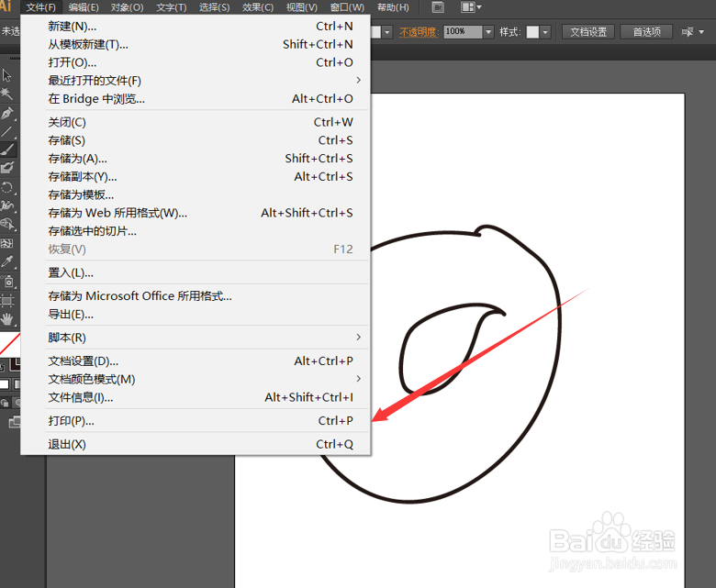Select the Mesh tool
This screenshot has height=588, width=716.
tap(6, 243)
